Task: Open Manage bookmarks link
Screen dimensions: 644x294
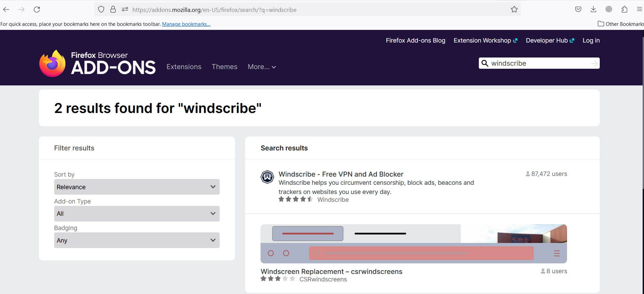Action: 186,24
